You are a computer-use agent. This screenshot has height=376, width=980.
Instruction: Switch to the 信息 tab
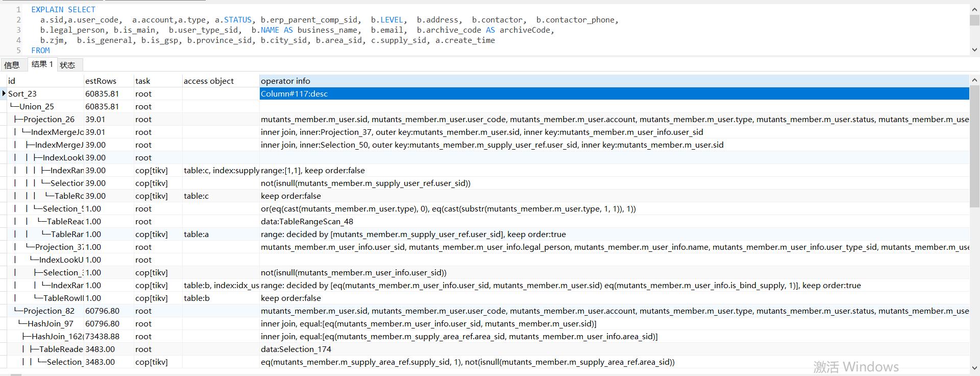12,65
